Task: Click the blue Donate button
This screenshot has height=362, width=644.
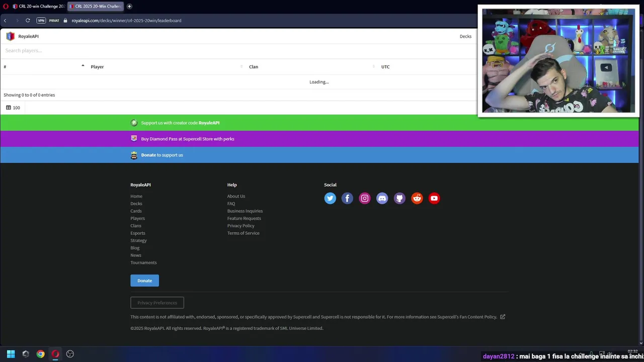Action: [144, 281]
